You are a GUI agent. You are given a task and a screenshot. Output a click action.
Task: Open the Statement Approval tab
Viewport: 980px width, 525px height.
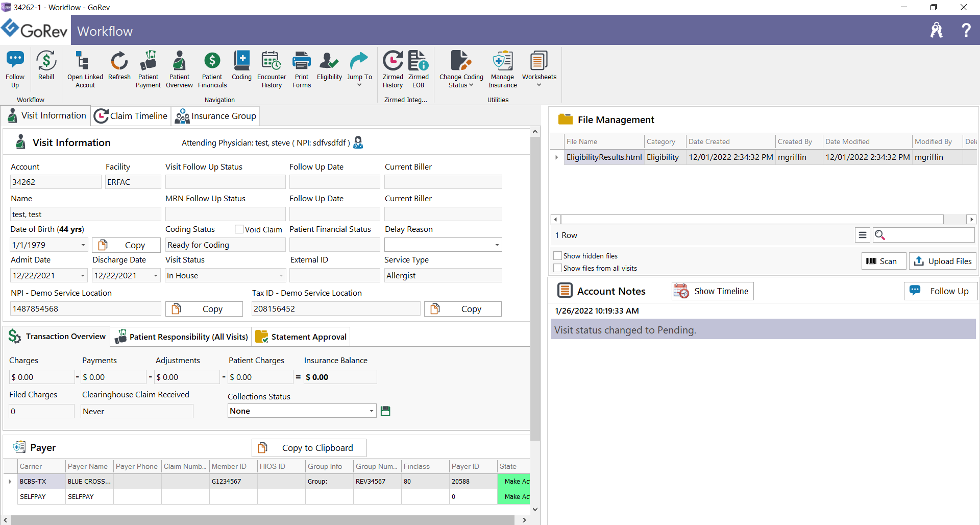[x=301, y=337]
